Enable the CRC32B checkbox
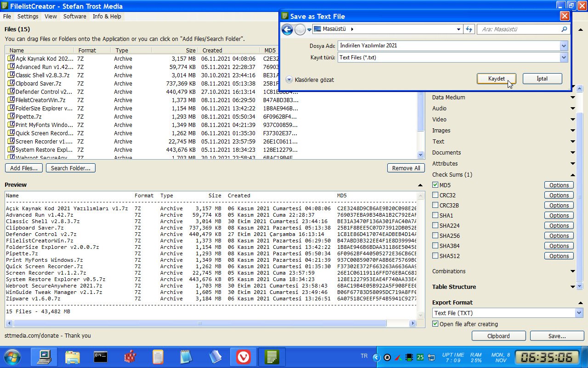Viewport: 588px width, 368px height. tap(435, 205)
